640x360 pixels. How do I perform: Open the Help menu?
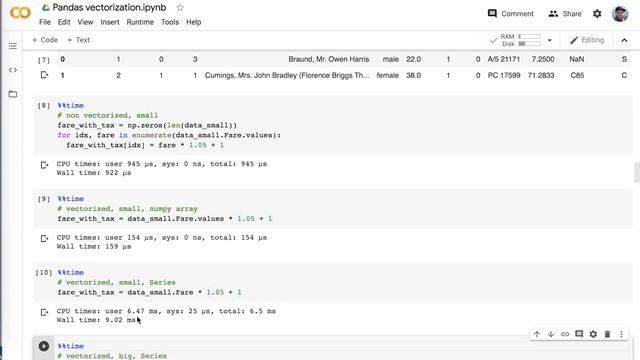[193, 22]
